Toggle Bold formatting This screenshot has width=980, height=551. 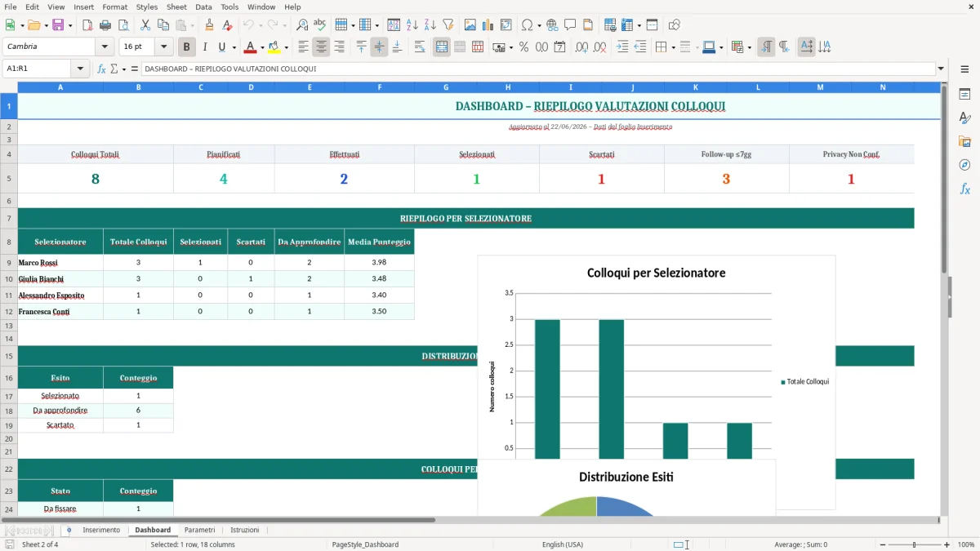[x=186, y=47]
